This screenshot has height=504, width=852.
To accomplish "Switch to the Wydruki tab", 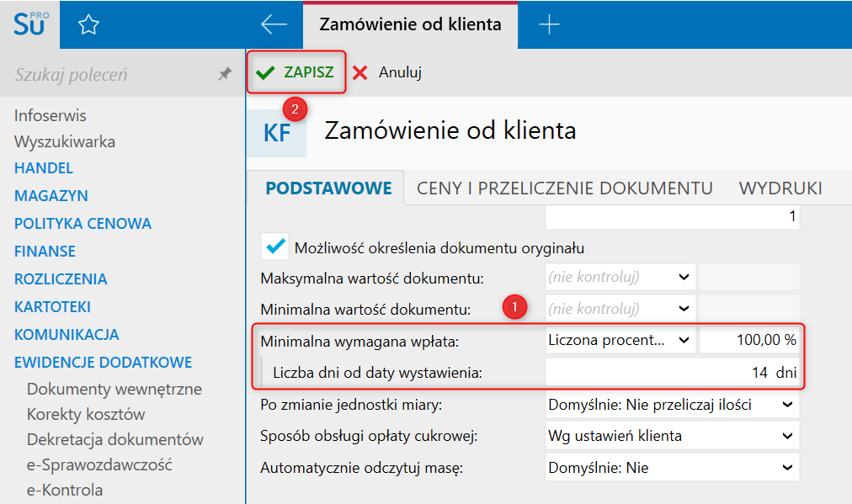I will pos(780,188).
